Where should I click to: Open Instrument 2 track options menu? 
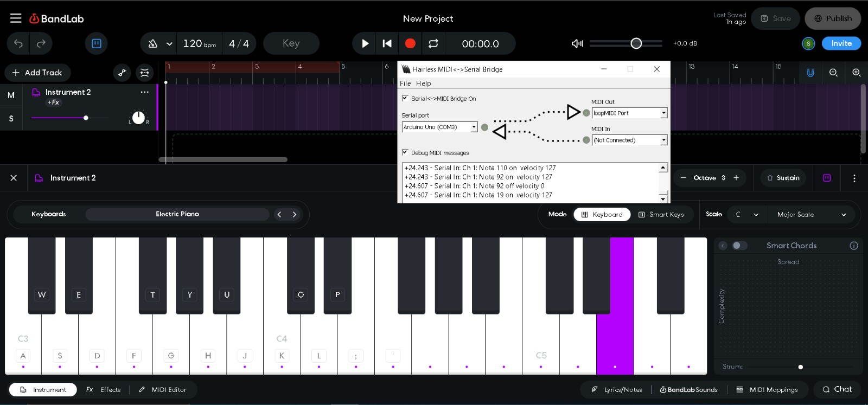point(144,92)
